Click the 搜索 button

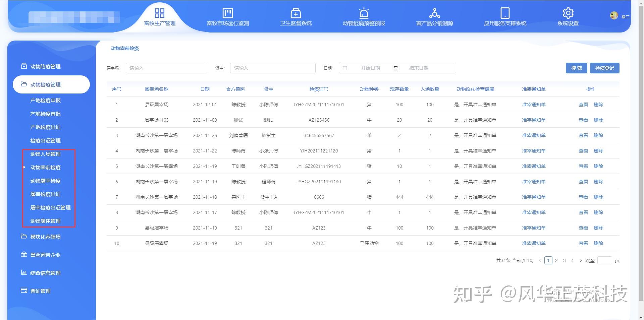coord(576,68)
